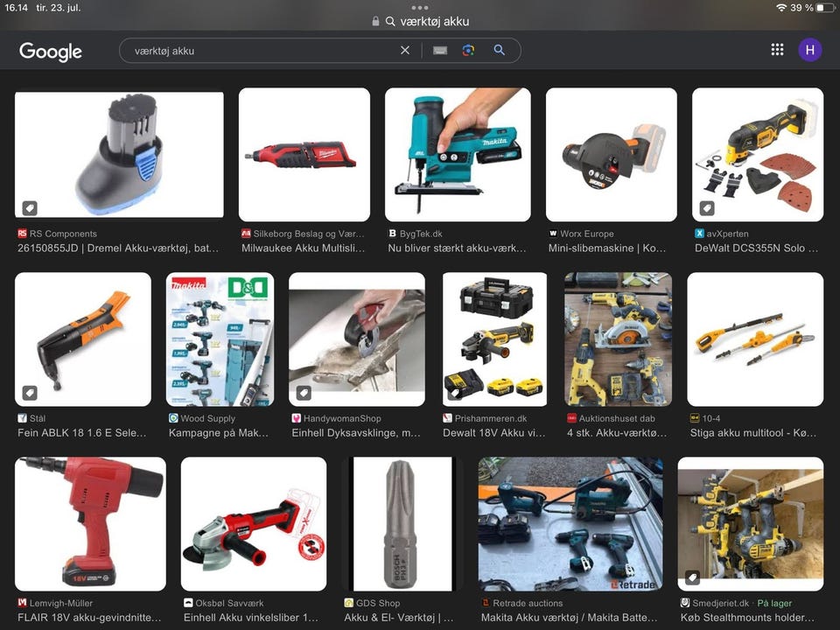Open the Fein ABLK nibbler image
Screen dimensions: 840x630
coord(83,339)
